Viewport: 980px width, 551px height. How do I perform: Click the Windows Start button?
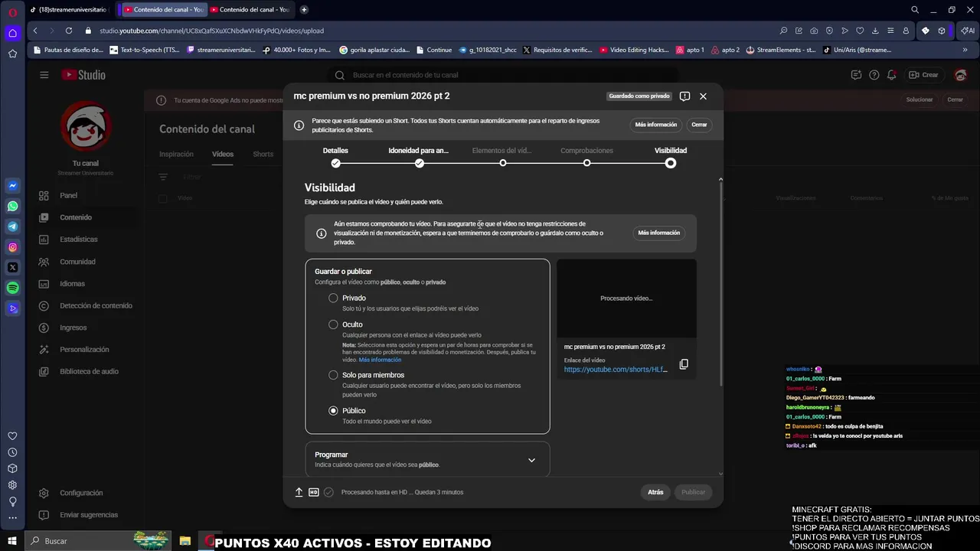pos(12,541)
